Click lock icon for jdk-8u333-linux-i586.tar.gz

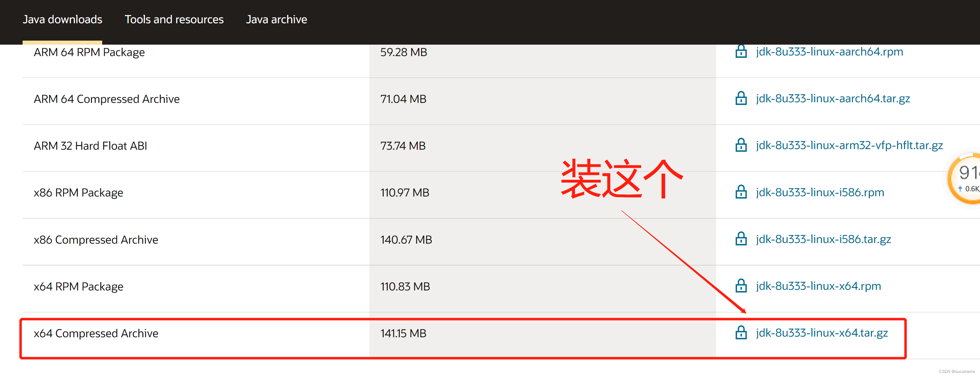741,238
